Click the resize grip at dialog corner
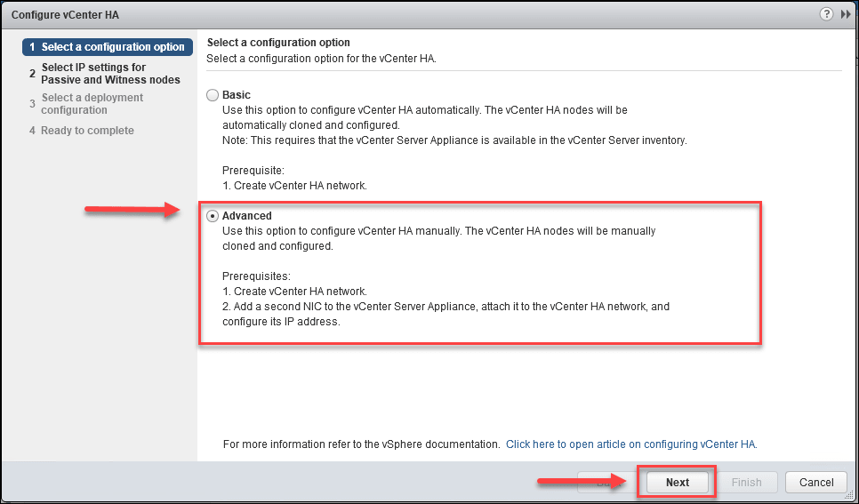 click(849, 495)
